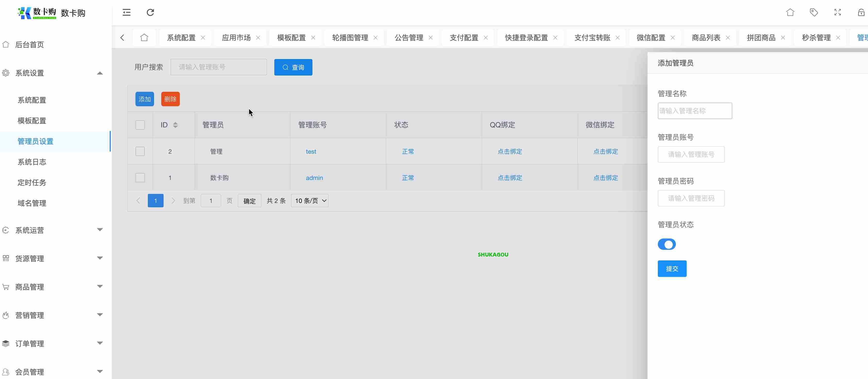Screen dimensions: 868x379
Task: Click the page refresh icon in the toolbar
Action: [x=150, y=12]
